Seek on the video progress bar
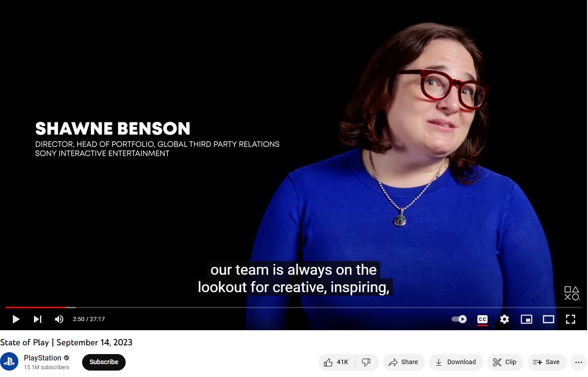Viewport: 588px width, 377px height. tap(294, 307)
